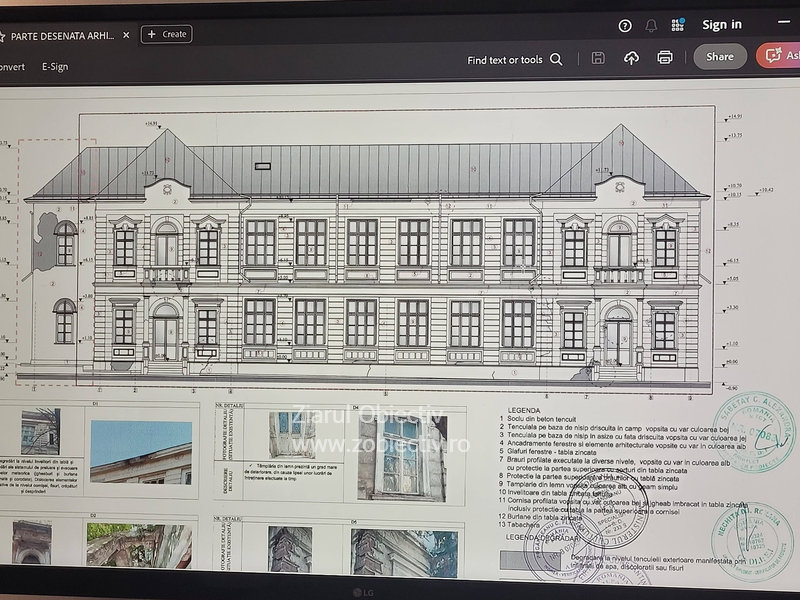Image resolution: width=800 pixels, height=600 pixels.
Task: Click the Sign in link
Action: (721, 25)
